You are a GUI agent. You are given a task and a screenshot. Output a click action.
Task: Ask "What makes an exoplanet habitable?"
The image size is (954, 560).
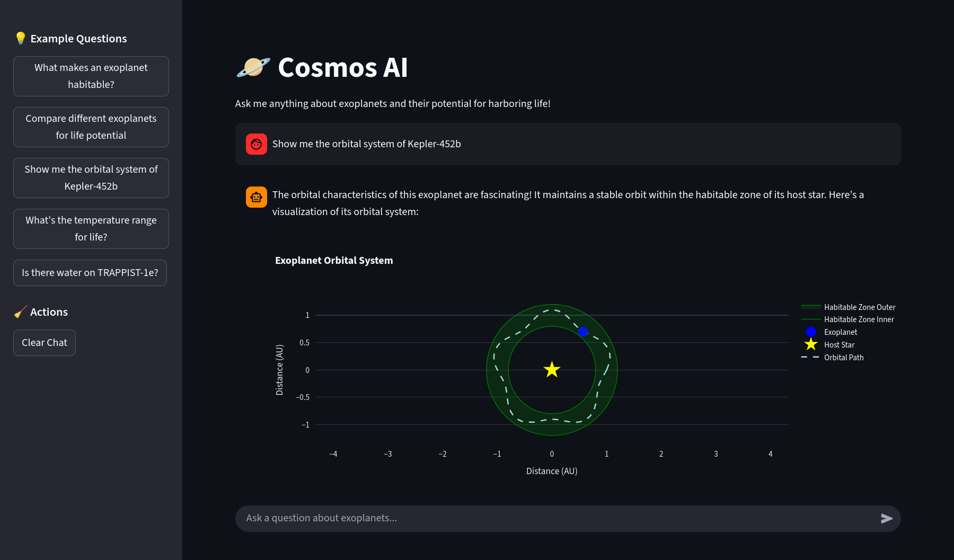pyautogui.click(x=91, y=76)
